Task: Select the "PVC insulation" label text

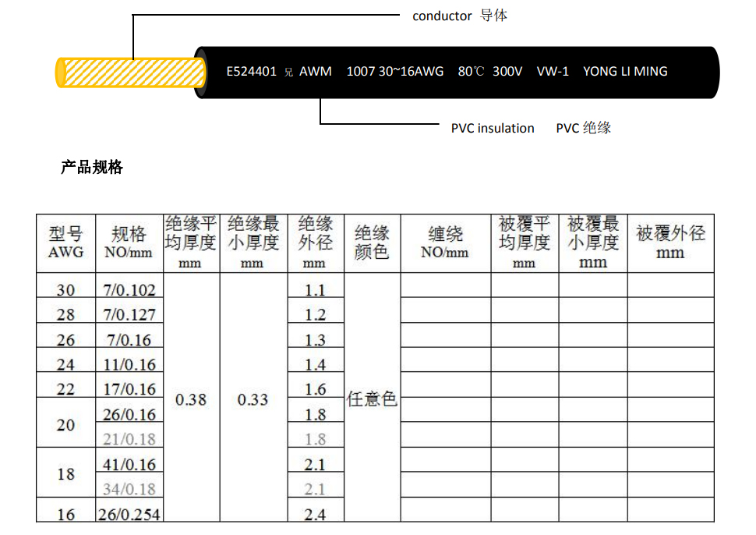Action: [493, 128]
